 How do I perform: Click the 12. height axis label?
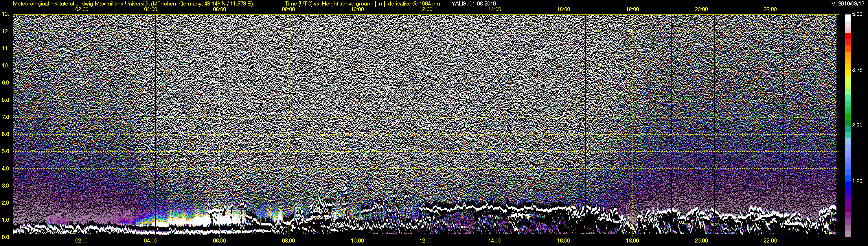coord(5,31)
